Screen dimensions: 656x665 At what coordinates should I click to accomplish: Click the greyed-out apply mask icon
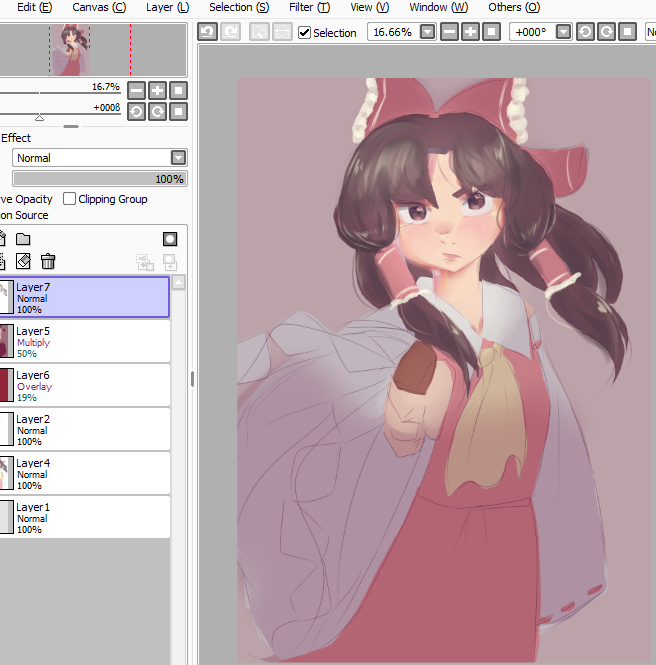point(170,262)
